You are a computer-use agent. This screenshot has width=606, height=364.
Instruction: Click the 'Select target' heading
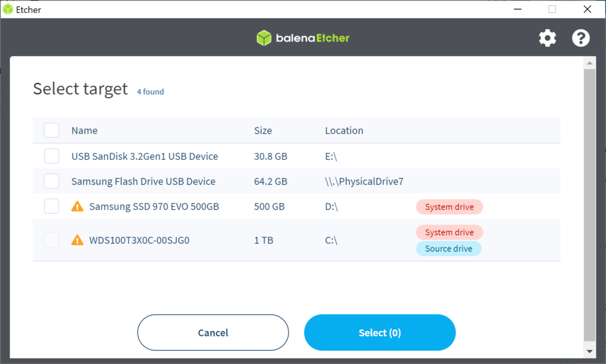(80, 89)
